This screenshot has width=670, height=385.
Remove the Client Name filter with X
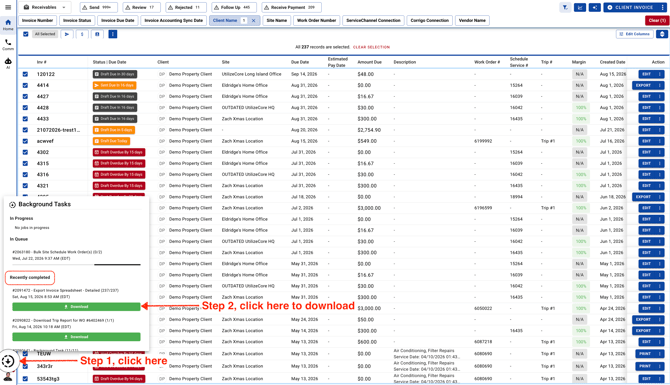(x=253, y=21)
